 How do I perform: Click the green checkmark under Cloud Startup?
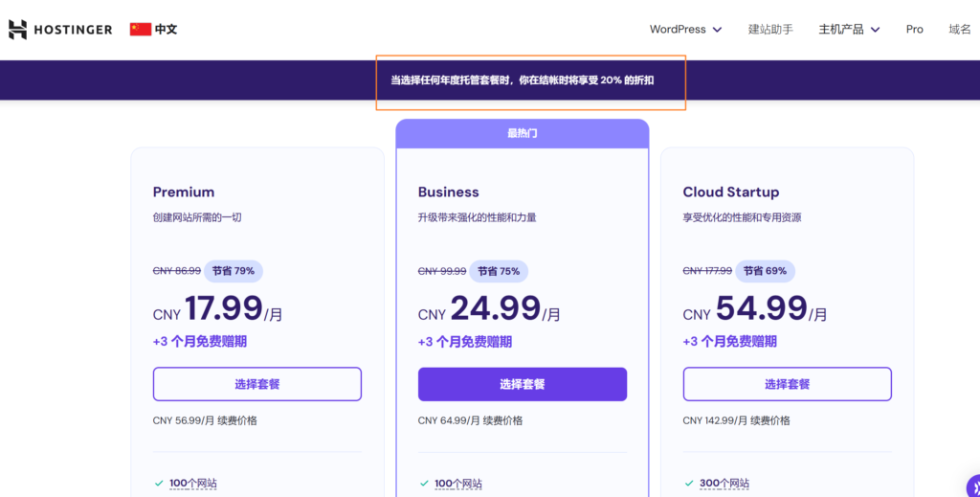tap(689, 484)
